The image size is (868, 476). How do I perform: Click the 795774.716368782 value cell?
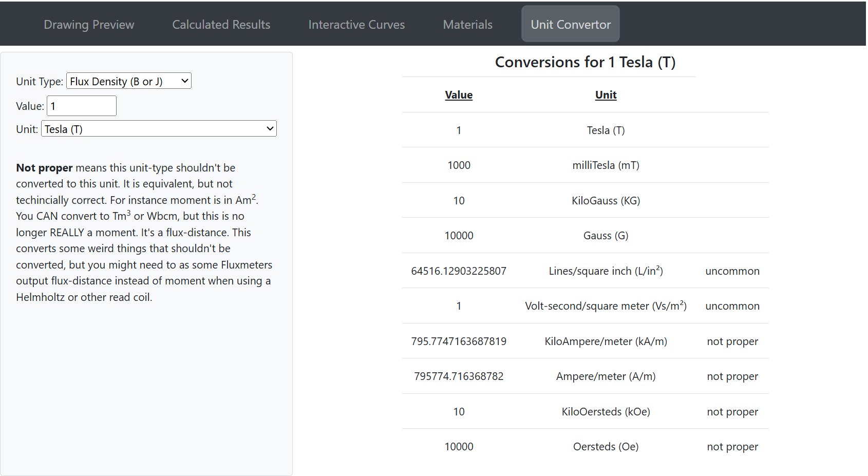(459, 376)
